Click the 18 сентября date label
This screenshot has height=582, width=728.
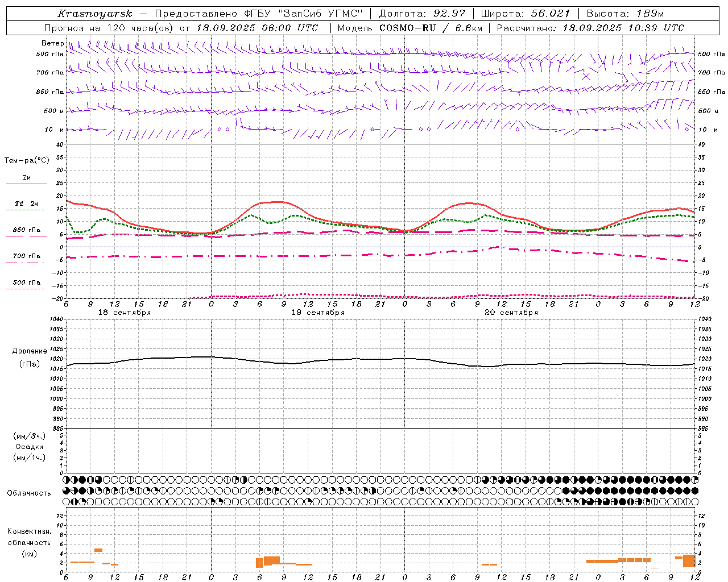click(125, 313)
